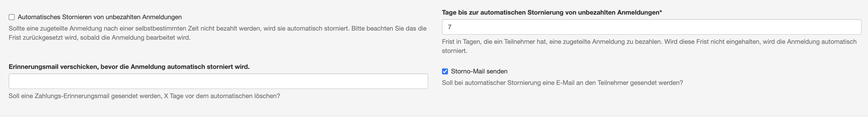This screenshot has width=868, height=120.
Task: Click the 'Erinnerungsmail verschicken' bold label
Action: (x=129, y=67)
